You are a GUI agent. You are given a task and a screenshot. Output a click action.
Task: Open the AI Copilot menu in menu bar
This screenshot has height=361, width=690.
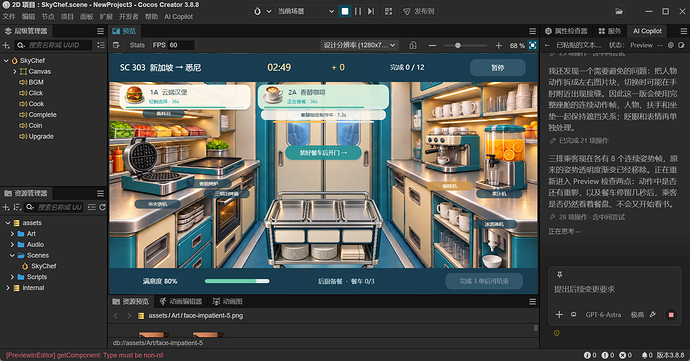[x=178, y=17]
